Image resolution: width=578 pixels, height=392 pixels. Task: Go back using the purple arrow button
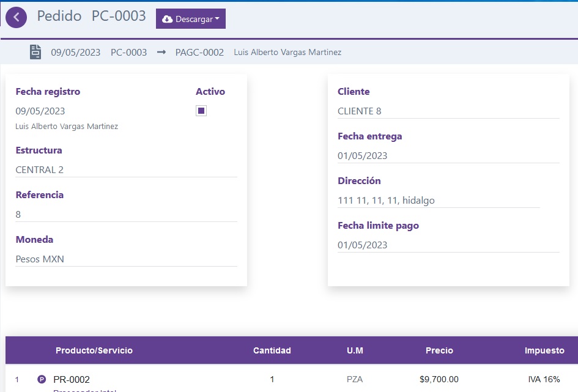tap(17, 18)
